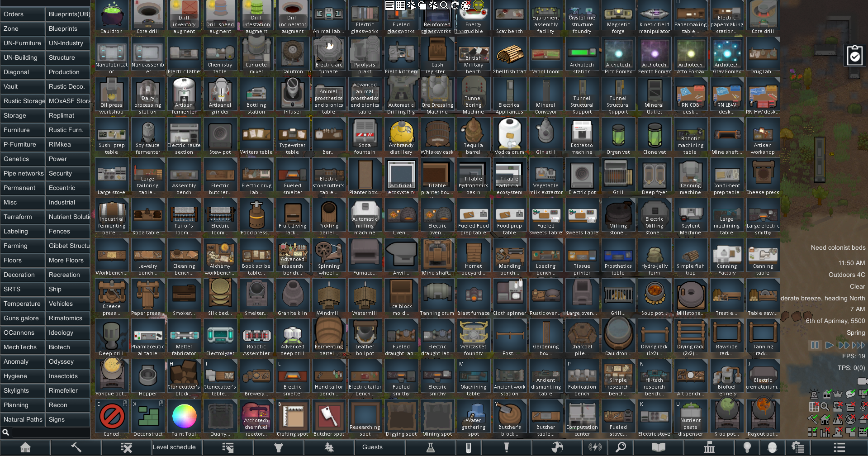Switch to the Orders category
Image resolution: width=868 pixels, height=456 pixels.
[x=23, y=14]
